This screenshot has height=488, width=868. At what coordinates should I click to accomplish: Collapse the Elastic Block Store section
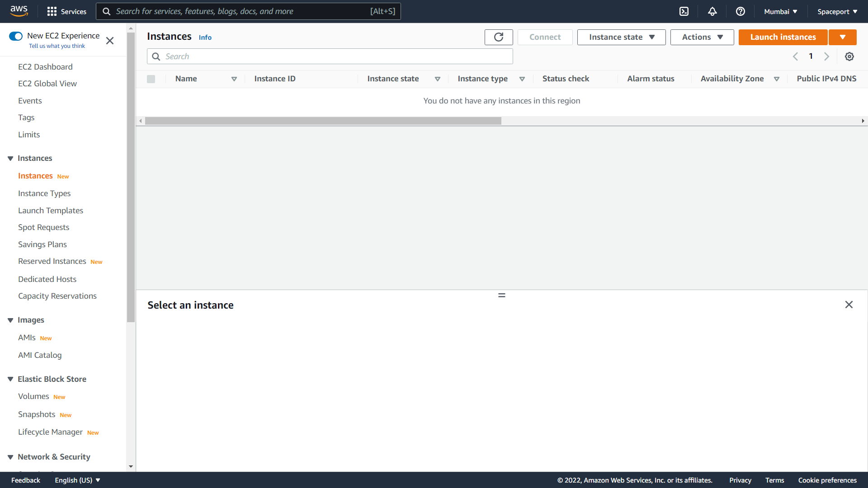tap(10, 379)
